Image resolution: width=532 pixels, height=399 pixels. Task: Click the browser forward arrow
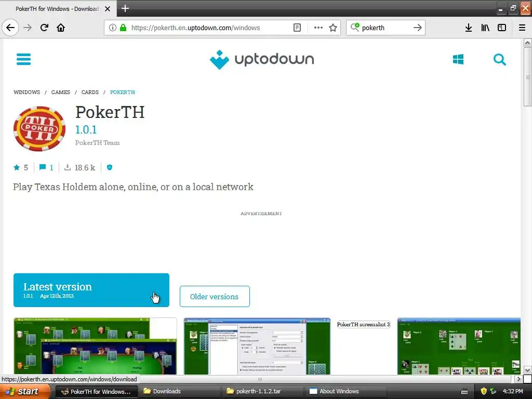click(28, 28)
